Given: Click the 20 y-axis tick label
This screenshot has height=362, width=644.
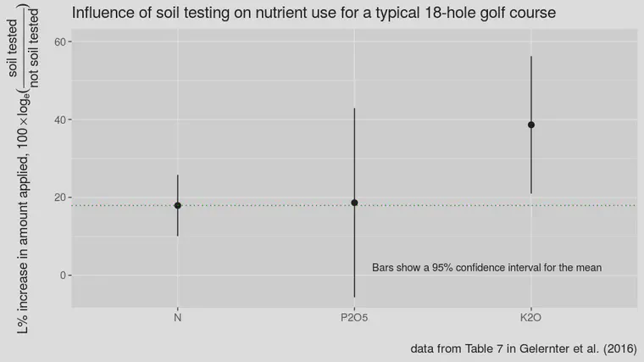Looking at the screenshot, I should 60,198.
